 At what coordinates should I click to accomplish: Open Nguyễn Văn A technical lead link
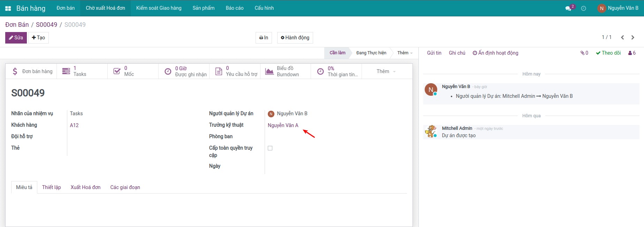pos(283,125)
